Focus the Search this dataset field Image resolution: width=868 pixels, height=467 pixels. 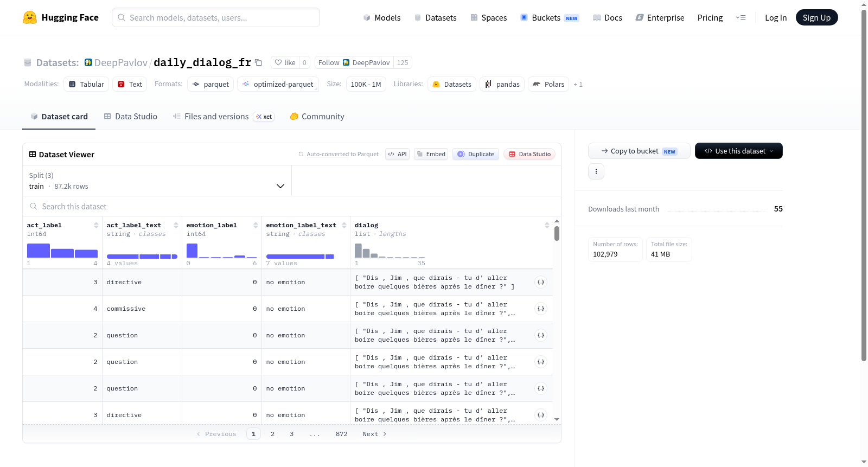[x=292, y=207]
